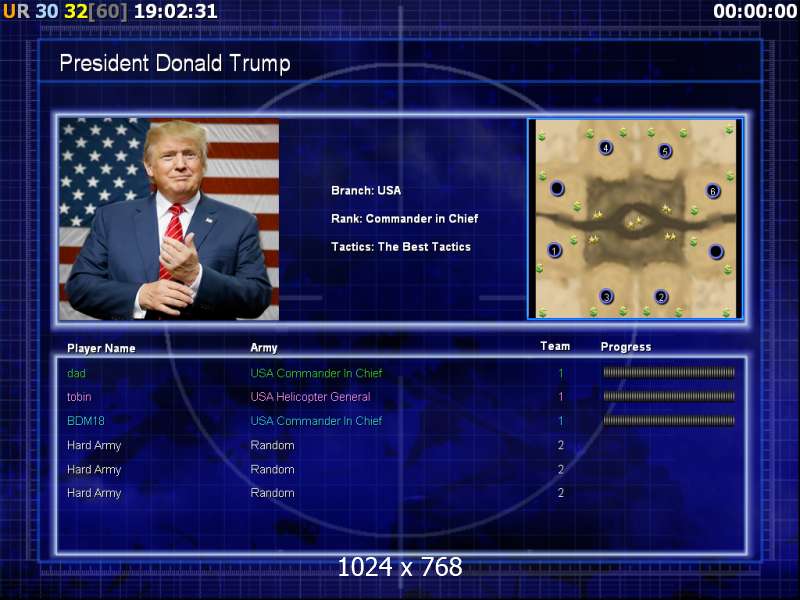Click the 'Branch: USA' text
This screenshot has height=600, width=800.
pyautogui.click(x=366, y=191)
